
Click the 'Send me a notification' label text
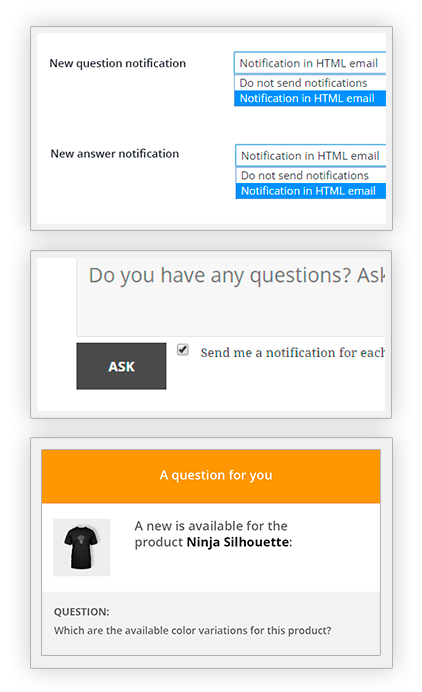tap(292, 353)
